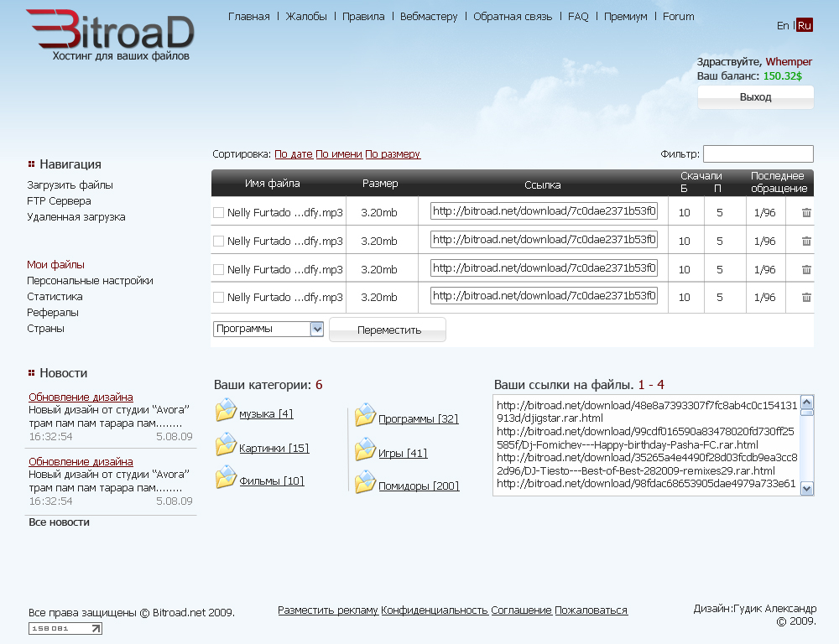
Task: Open Мои файлы in navigation
Action: (x=55, y=264)
